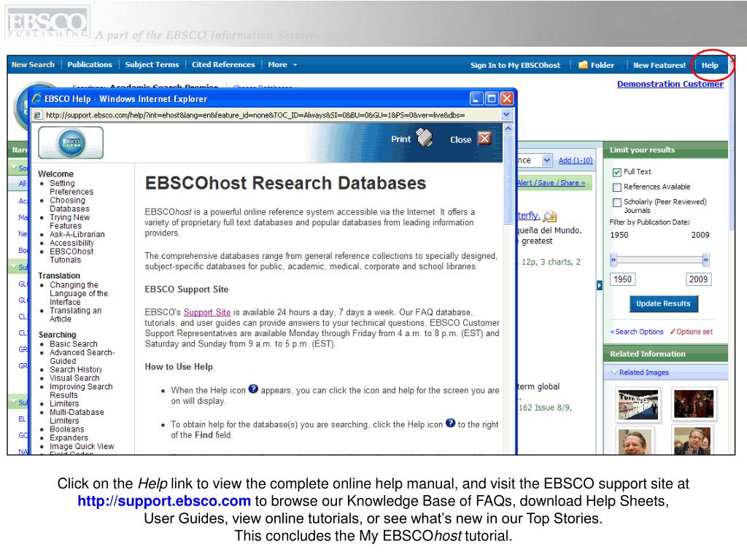The height and width of the screenshot is (560, 747).
Task: Open the Help link in top bar
Action: click(710, 65)
